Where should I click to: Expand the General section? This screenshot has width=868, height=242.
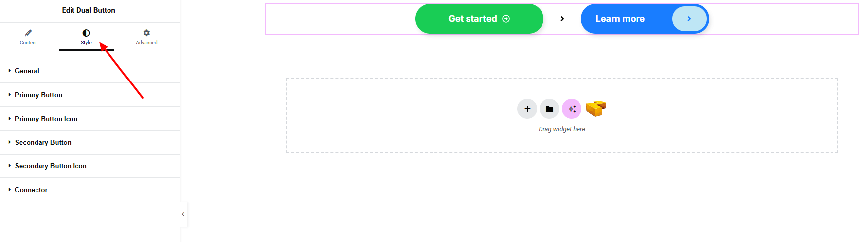27,71
